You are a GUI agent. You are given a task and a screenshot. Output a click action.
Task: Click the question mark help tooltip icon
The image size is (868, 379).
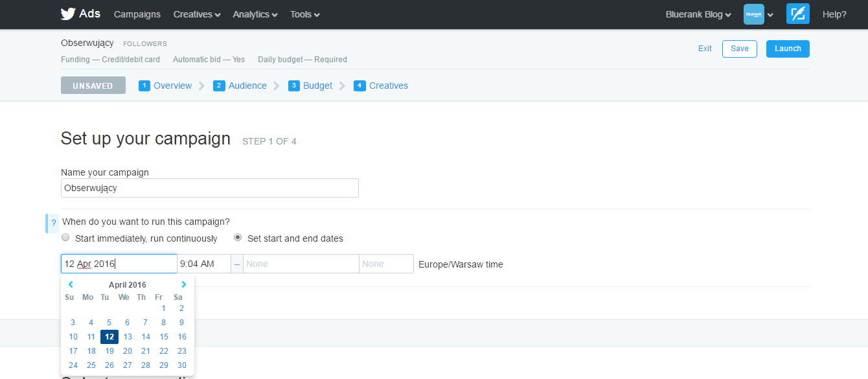[53, 223]
